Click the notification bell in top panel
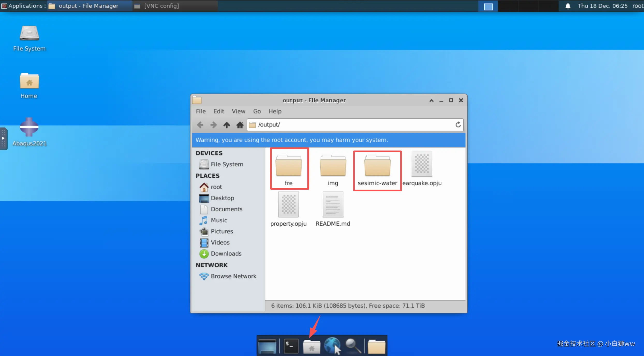 coord(568,6)
